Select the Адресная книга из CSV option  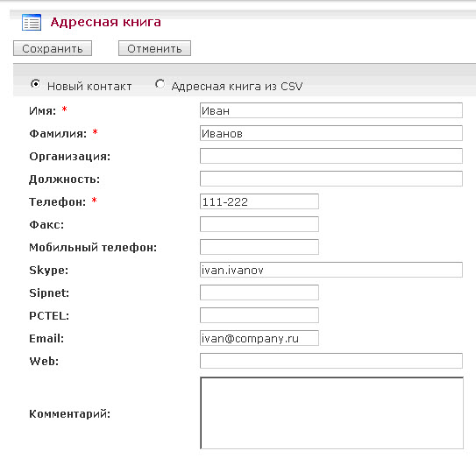pos(160,84)
